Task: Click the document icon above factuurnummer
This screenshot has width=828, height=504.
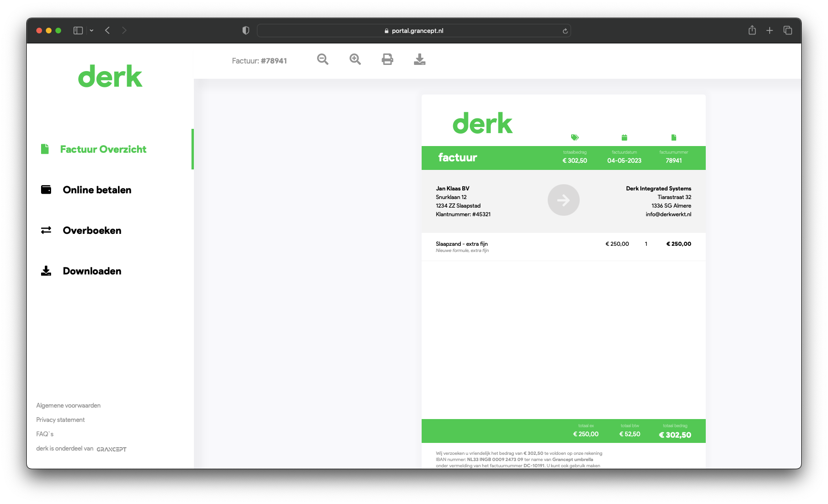Action: click(674, 137)
